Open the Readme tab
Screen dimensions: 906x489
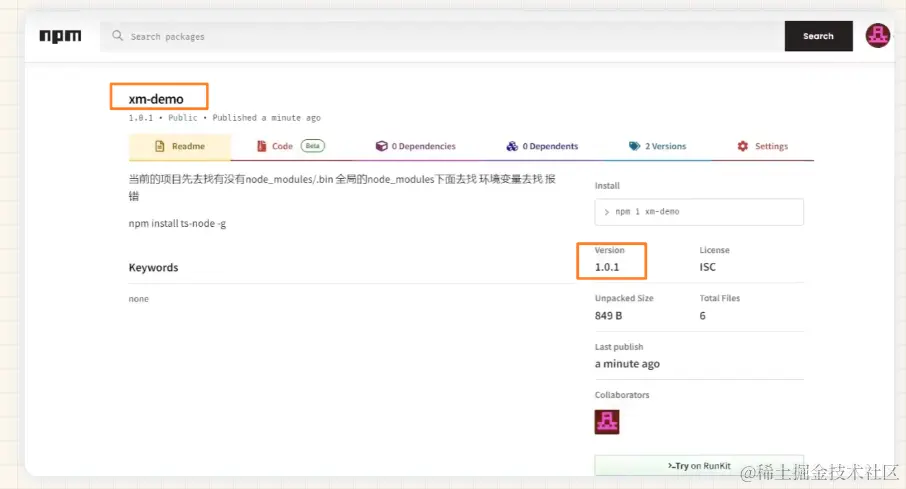(180, 146)
